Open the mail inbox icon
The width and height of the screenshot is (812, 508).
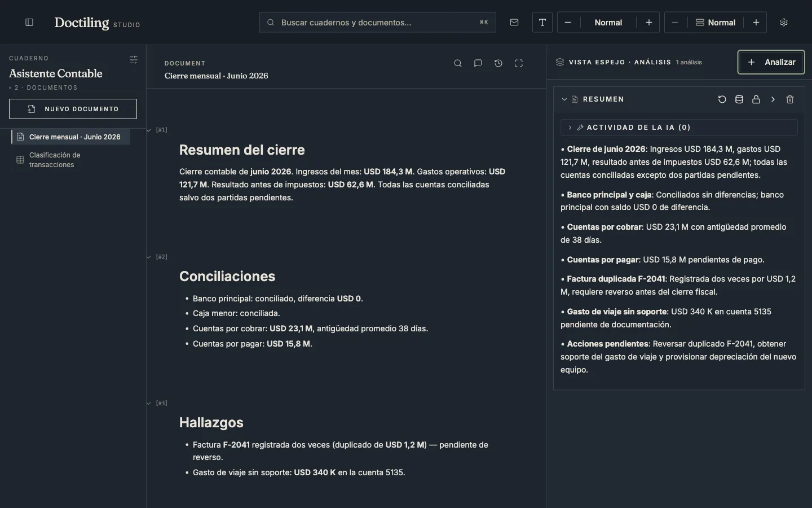(x=514, y=23)
